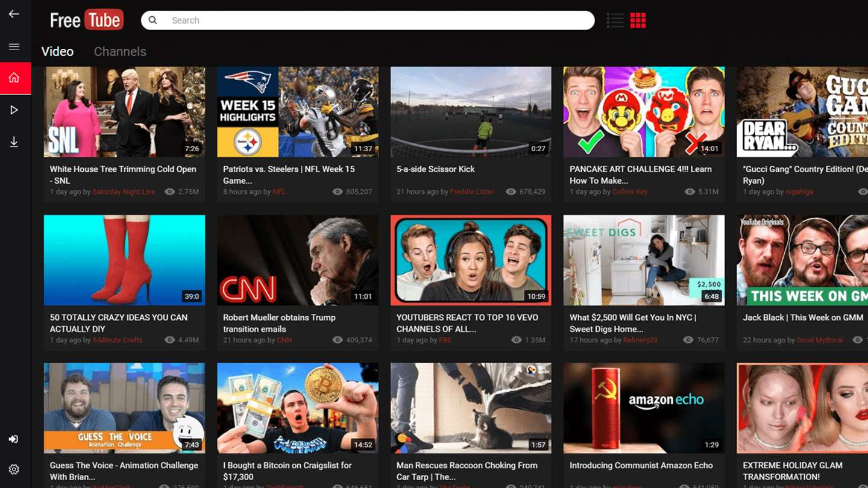Click the sign-in icon in sidebar
The height and width of the screenshot is (488, 868).
[x=14, y=439]
